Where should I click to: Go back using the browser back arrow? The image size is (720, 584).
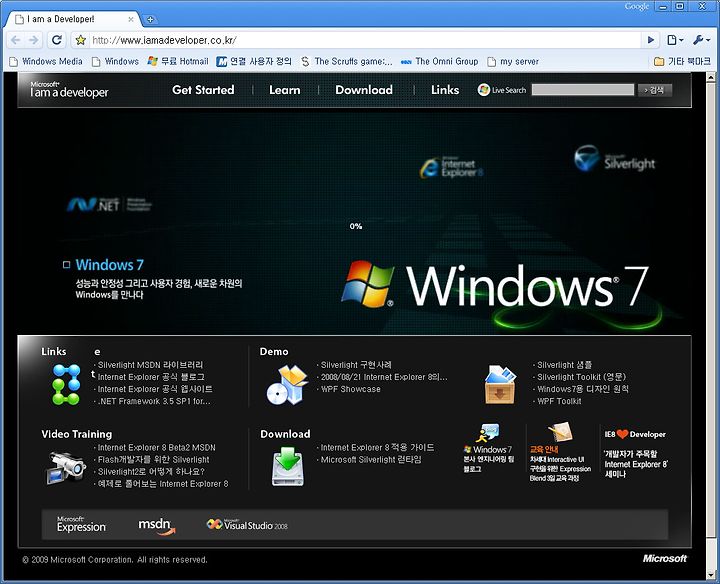coord(15,40)
